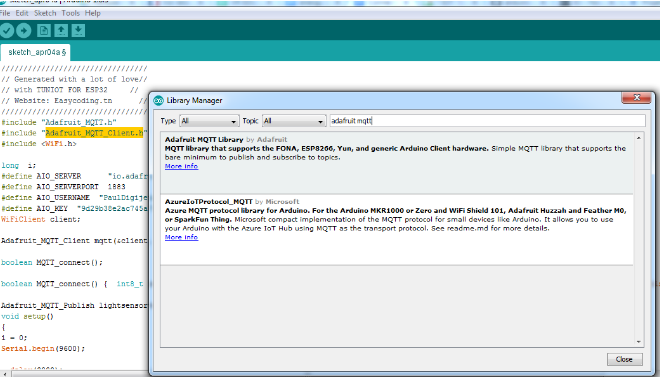Click the 'i = 0;' code line

pos(14,338)
